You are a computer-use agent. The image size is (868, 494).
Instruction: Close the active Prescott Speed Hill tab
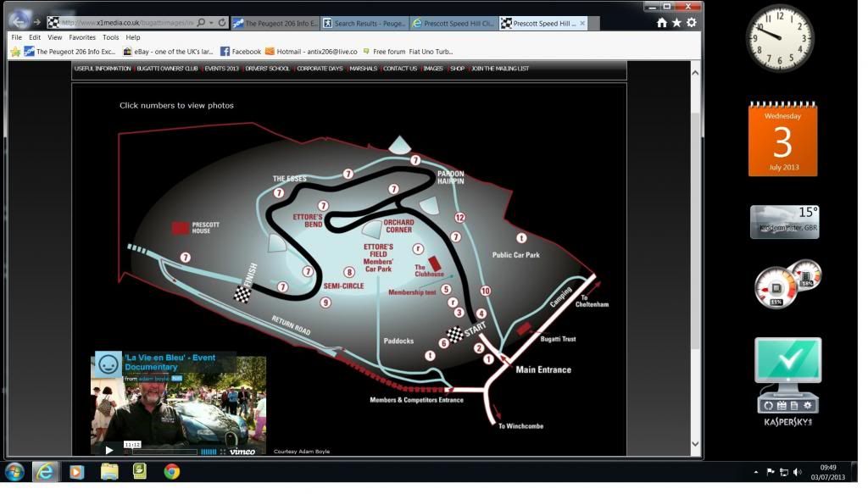[582, 23]
